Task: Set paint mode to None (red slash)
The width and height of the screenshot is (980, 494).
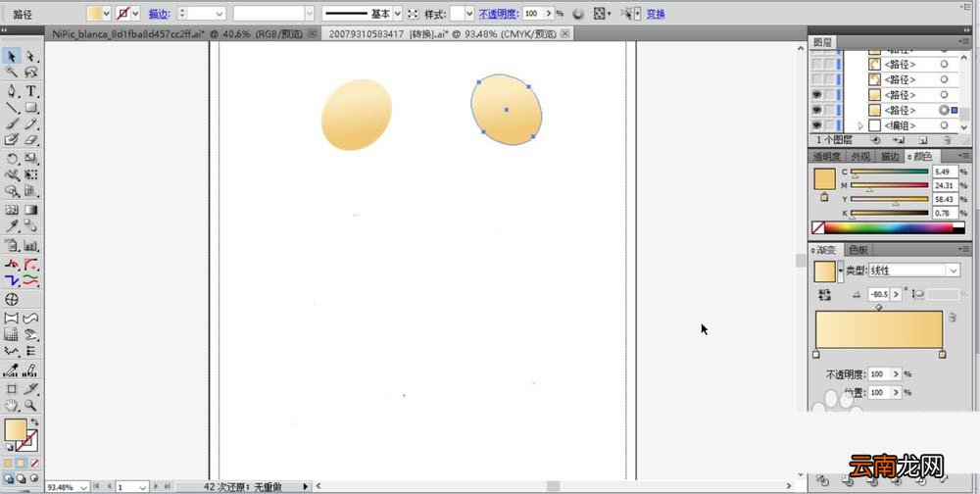Action: point(34,464)
